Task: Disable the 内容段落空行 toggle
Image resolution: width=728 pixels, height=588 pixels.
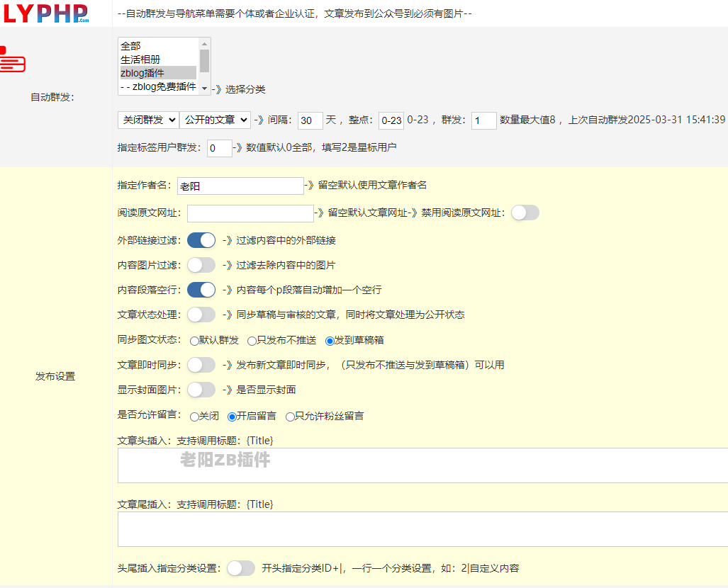Action: [x=201, y=290]
